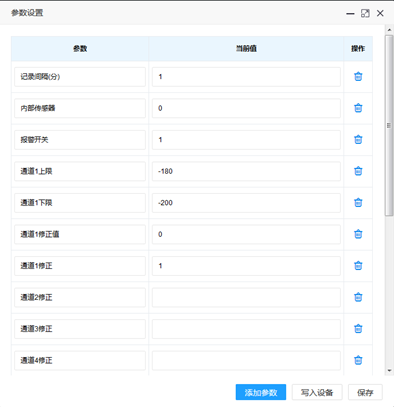Delete the 内部传感器 parameter row
Image resolution: width=394 pixels, height=407 pixels.
pos(358,108)
